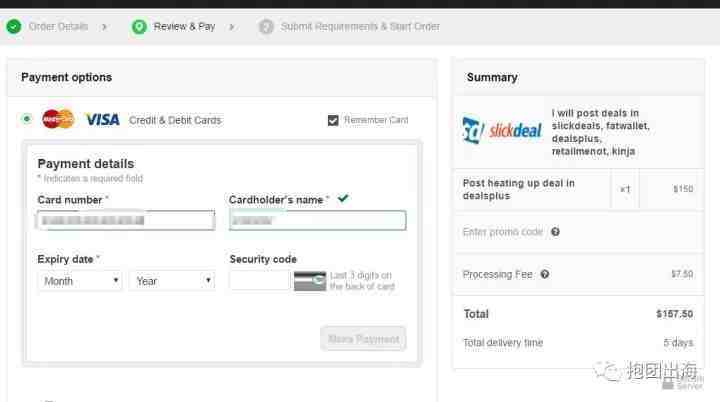Viewport: 720px width, 402px height.
Task: Toggle the Remember Card checkbox
Action: [333, 120]
